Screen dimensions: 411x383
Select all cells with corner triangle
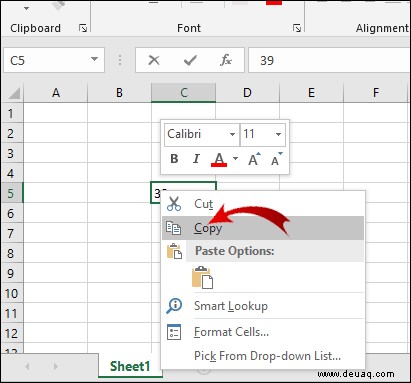pyautogui.click(x=13, y=93)
